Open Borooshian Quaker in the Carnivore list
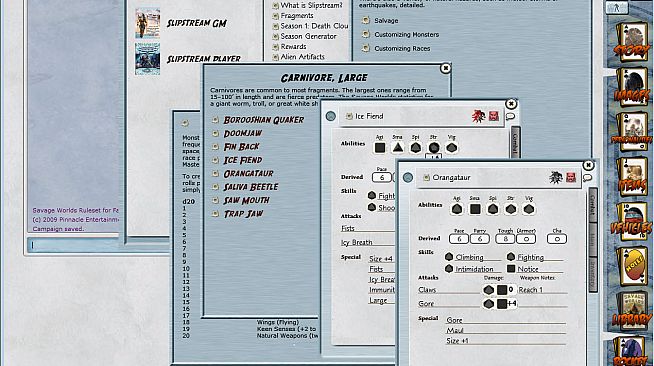654x366 pixels. pyautogui.click(x=264, y=120)
